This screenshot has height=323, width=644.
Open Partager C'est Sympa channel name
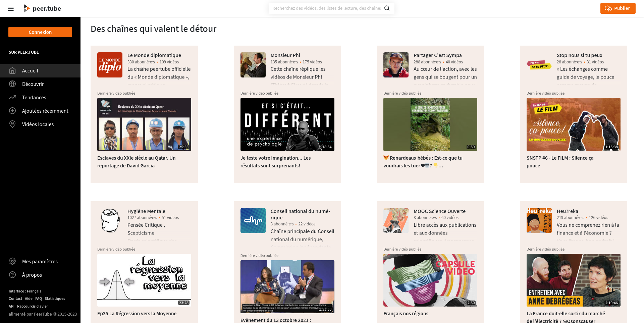pos(438,55)
